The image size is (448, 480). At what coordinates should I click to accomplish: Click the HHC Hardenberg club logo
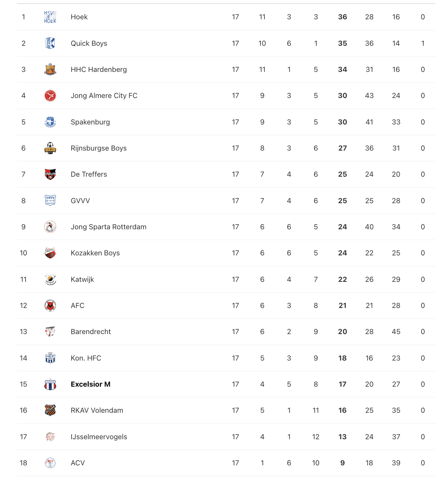[x=50, y=69]
